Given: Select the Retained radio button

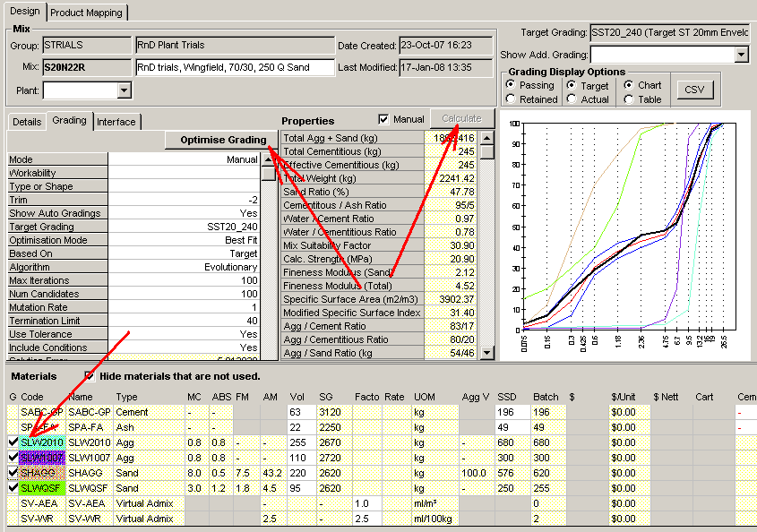Looking at the screenshot, I should pyautogui.click(x=511, y=99).
